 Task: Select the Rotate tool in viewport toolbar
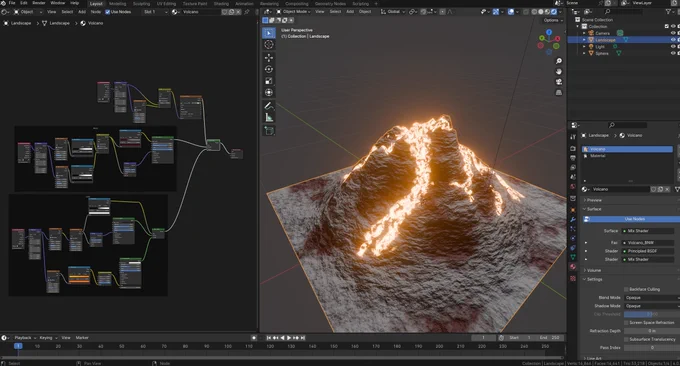click(x=269, y=69)
